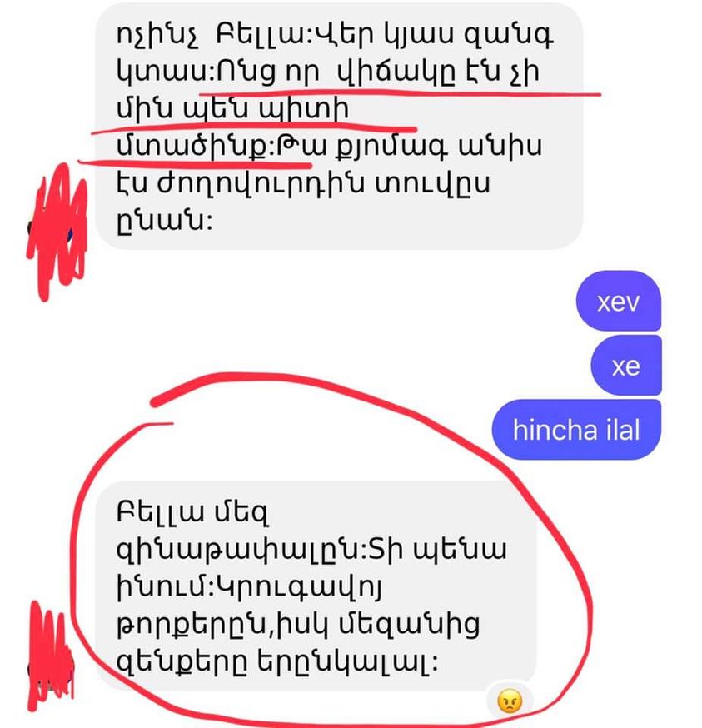Click the words 'Բելլա մեզ' opening last message
This screenshot has width=702, height=728.
pyautogui.click(x=192, y=512)
